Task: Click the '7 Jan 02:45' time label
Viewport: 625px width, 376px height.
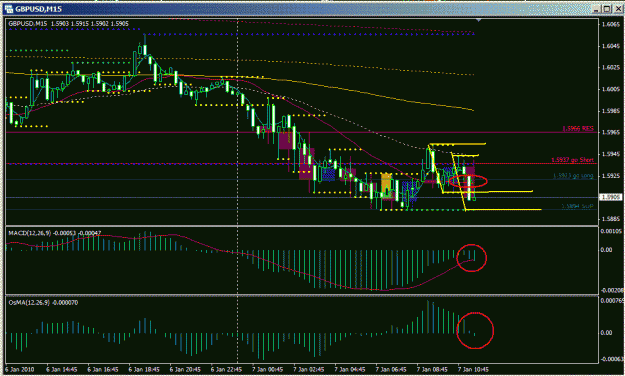Action: coord(309,370)
